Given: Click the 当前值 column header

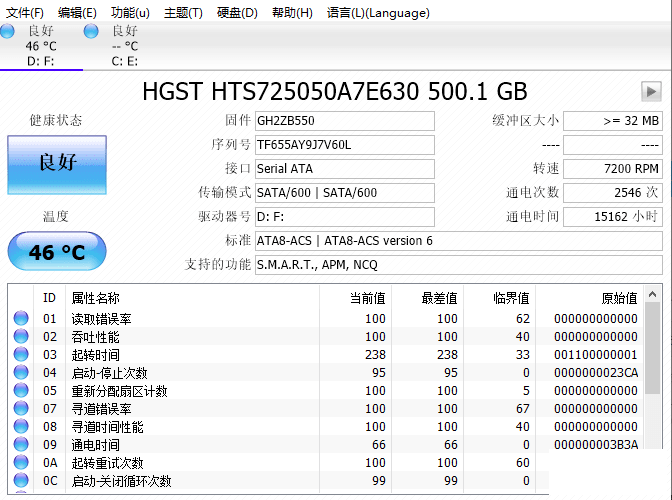Looking at the screenshot, I should pyautogui.click(x=355, y=298).
